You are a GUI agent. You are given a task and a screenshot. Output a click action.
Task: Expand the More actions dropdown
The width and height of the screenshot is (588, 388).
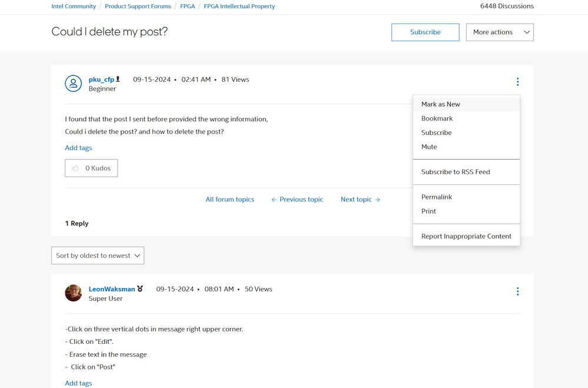pyautogui.click(x=500, y=32)
